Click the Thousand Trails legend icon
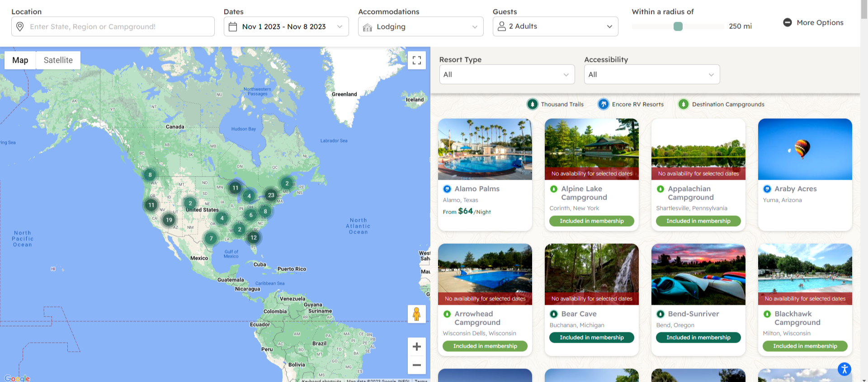Image resolution: width=868 pixels, height=382 pixels. click(533, 104)
